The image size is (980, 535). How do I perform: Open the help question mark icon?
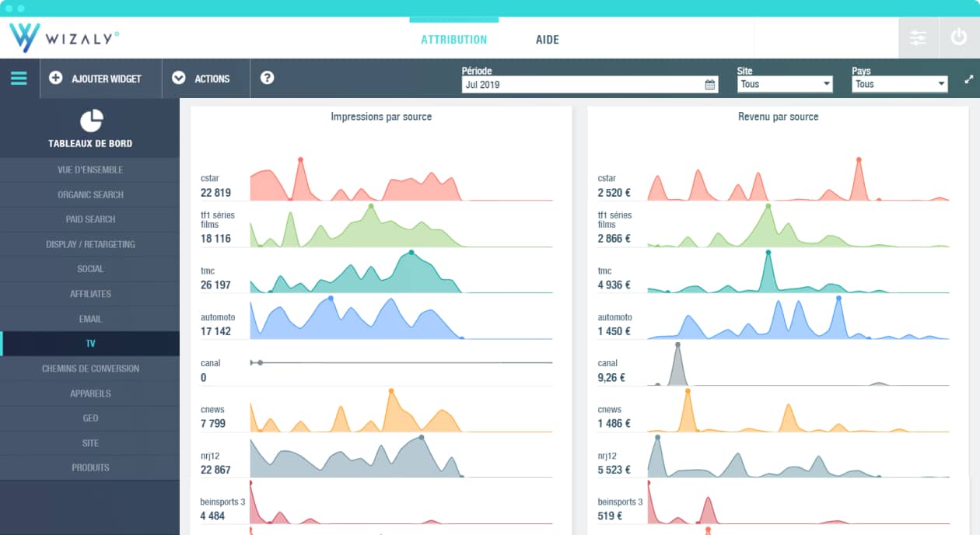268,78
